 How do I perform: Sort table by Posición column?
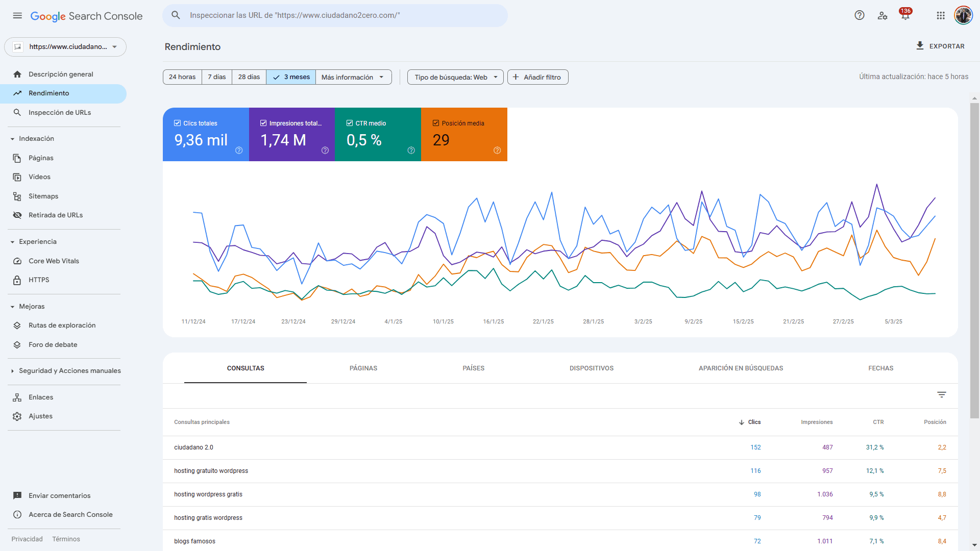coord(935,422)
